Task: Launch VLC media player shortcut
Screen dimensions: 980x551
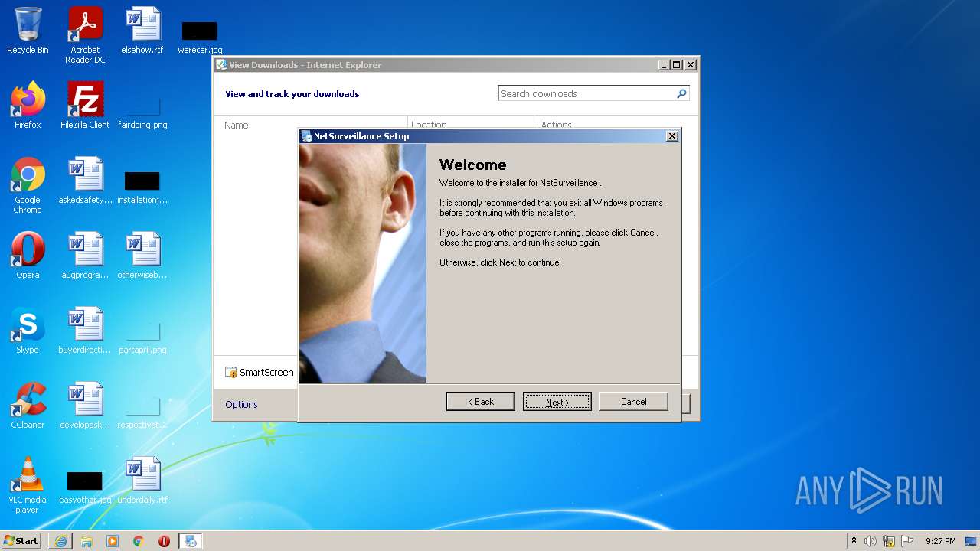Action: [28, 485]
